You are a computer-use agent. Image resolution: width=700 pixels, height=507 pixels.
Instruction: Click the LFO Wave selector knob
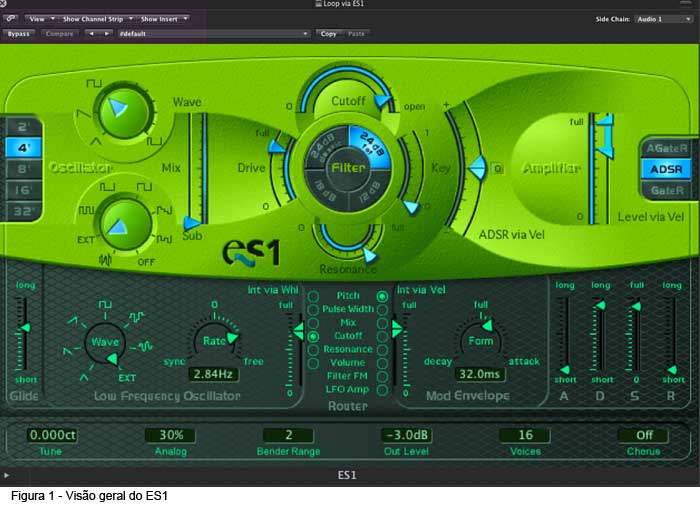tap(105, 341)
